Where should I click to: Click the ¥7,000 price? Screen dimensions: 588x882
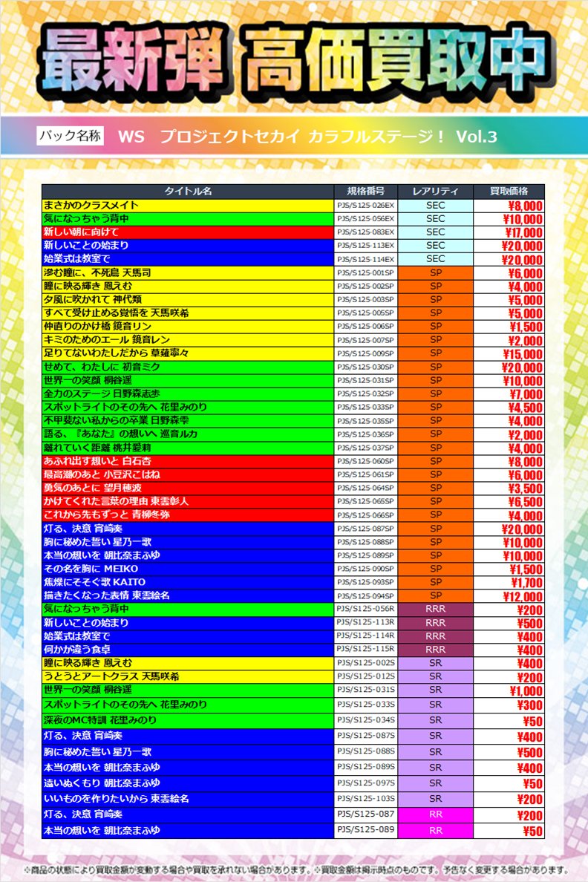click(526, 394)
